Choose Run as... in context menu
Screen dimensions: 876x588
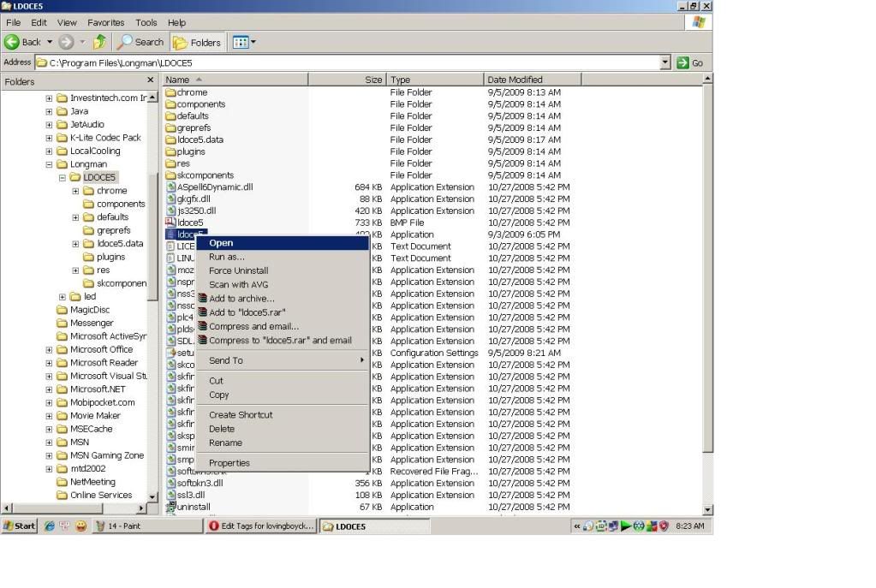[x=282, y=257]
